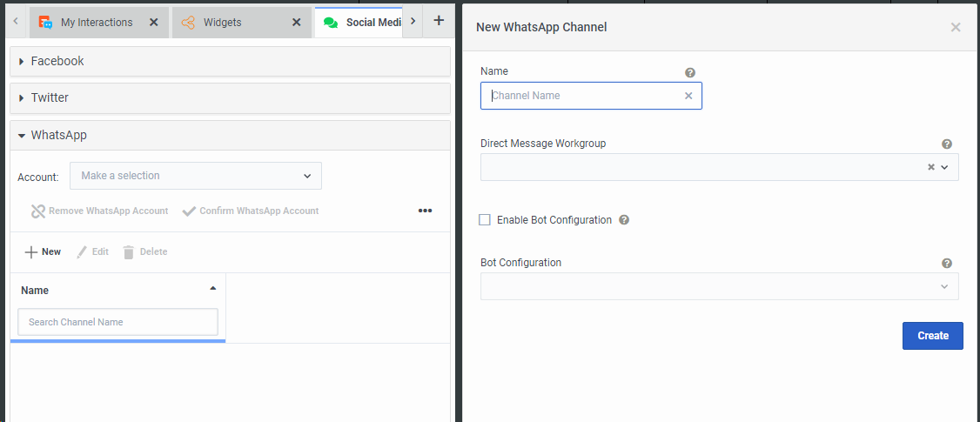Open the Account selection dropdown
Screen dimensions: 980x422
coord(196,176)
